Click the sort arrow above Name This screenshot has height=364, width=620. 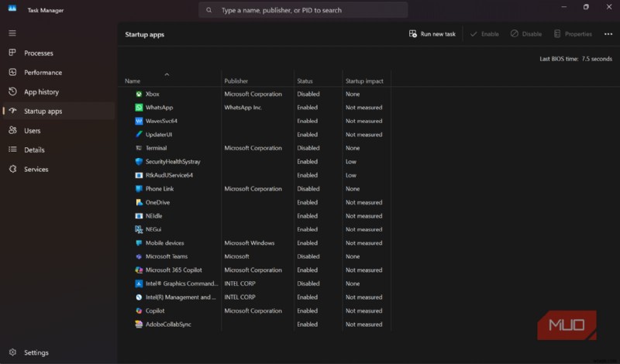point(167,74)
